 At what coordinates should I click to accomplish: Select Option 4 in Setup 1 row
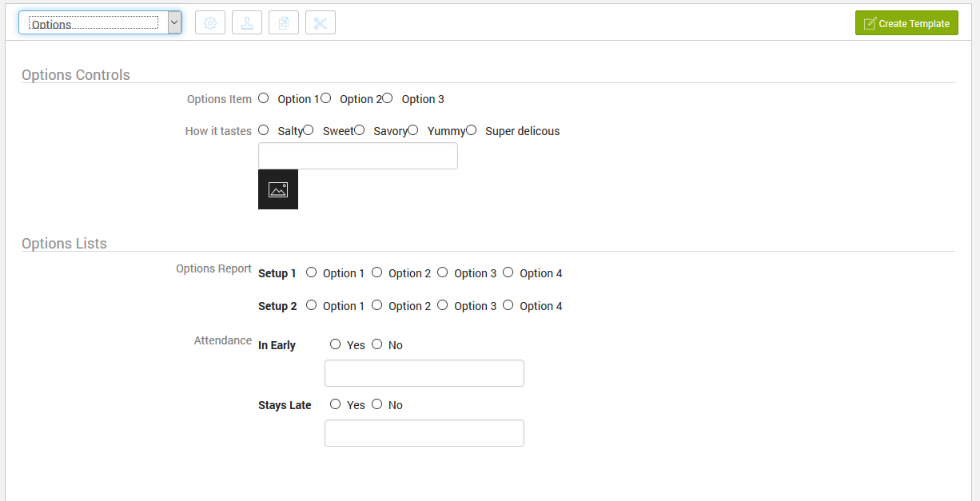508,272
